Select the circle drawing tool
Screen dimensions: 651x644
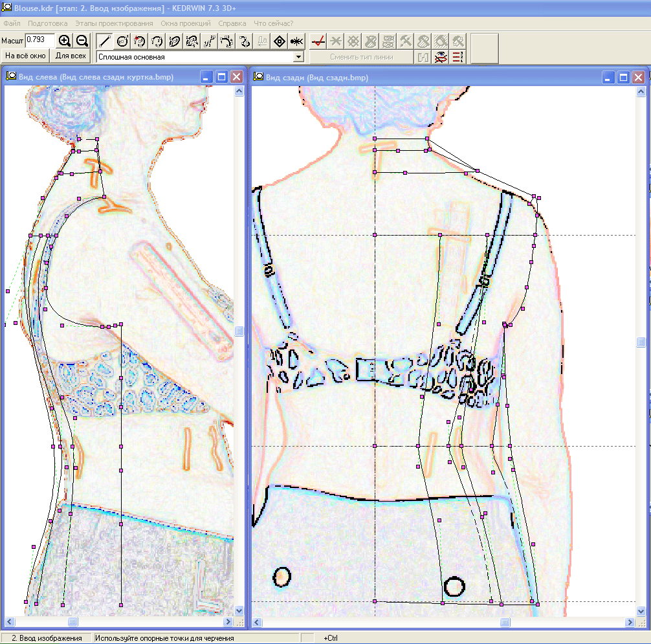tap(122, 41)
